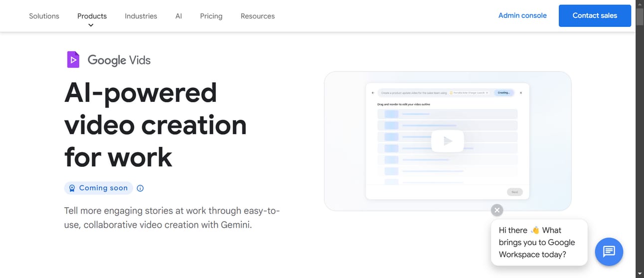Go to the Pricing page
Image resolution: width=644 pixels, height=278 pixels.
[211, 16]
